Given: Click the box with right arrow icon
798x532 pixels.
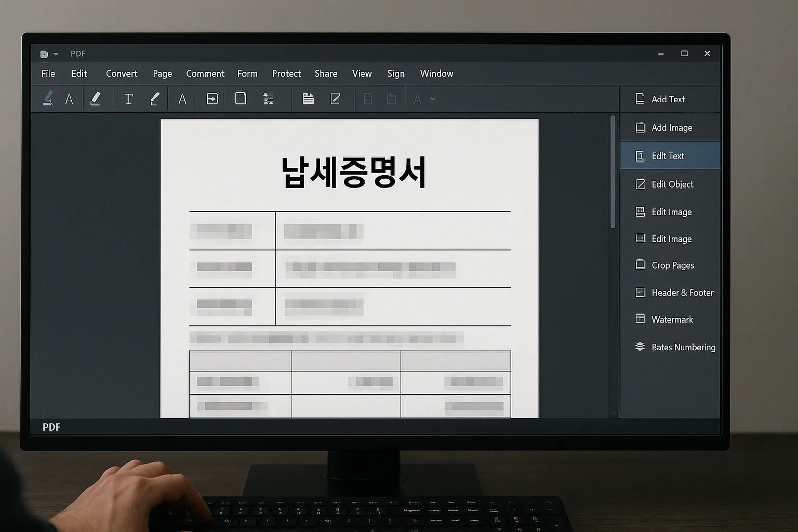Looking at the screenshot, I should pos(212,99).
